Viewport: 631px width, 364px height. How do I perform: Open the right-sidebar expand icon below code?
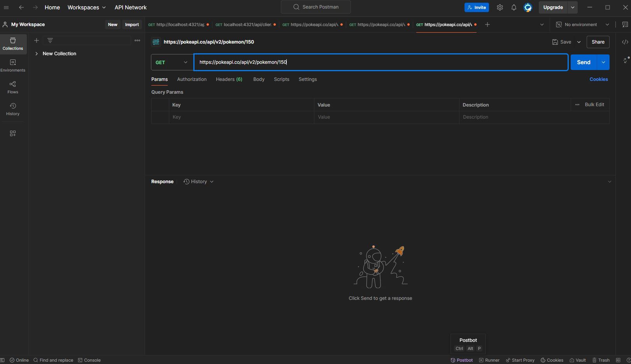point(626,60)
